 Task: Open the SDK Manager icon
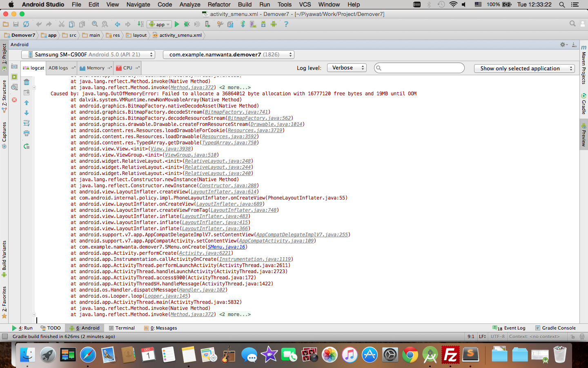263,24
